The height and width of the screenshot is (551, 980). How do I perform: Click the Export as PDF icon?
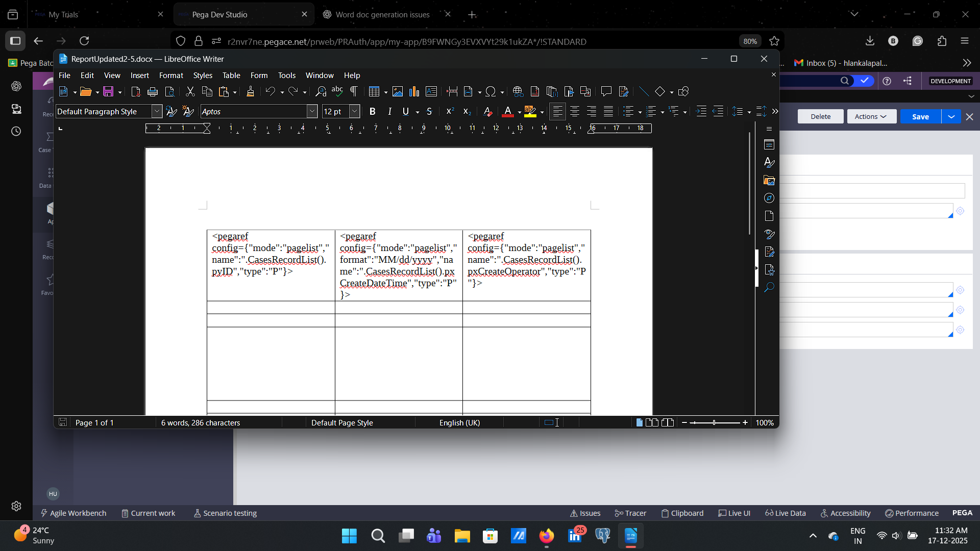click(135, 92)
